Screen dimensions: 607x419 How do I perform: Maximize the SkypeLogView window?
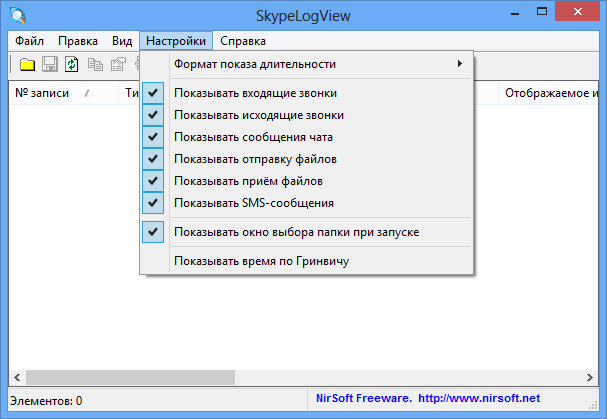(x=542, y=12)
